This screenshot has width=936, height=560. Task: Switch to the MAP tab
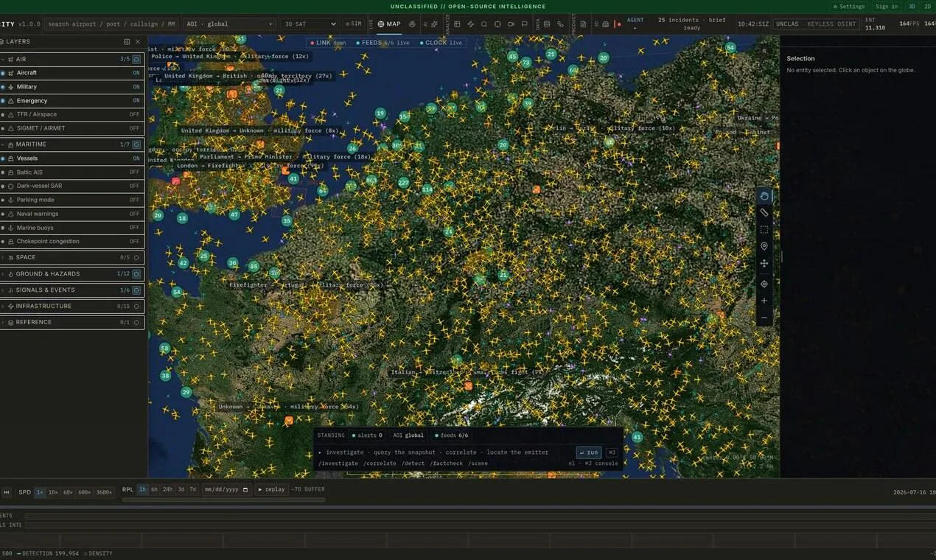click(x=389, y=24)
